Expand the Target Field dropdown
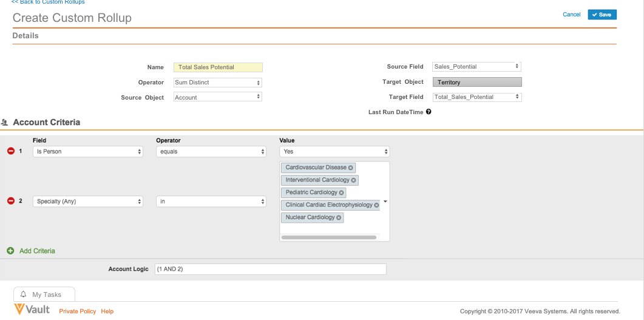This screenshot has width=644, height=320. point(476,97)
